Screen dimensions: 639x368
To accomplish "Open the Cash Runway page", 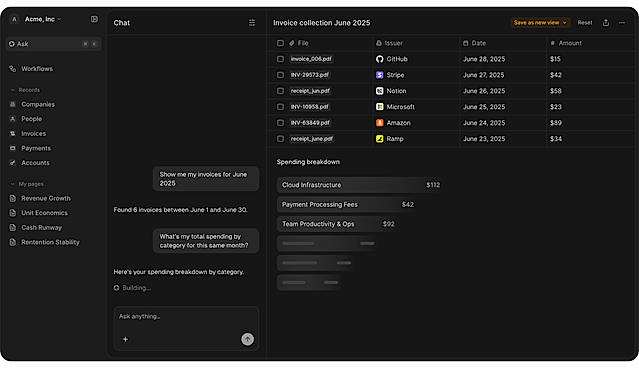I will pos(42,228).
